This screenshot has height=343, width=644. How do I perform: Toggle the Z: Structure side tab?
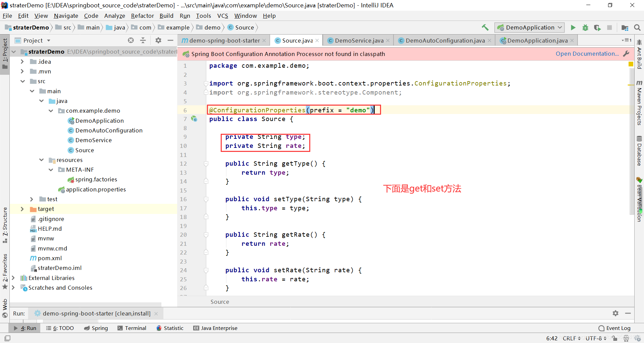click(5, 225)
